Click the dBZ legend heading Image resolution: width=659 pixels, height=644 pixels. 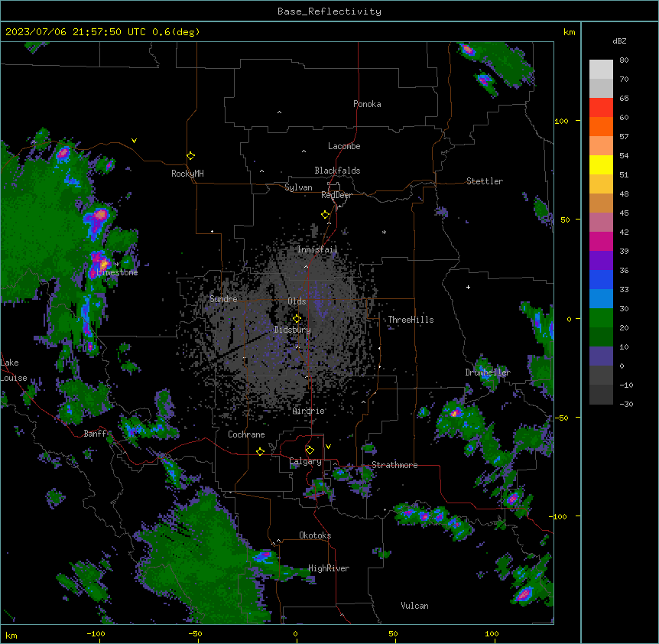pos(619,41)
